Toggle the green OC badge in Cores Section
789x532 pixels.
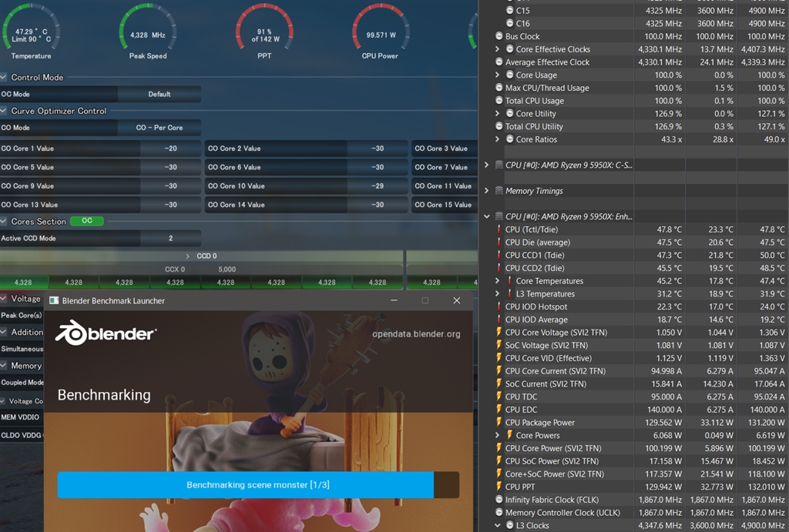coord(87,221)
